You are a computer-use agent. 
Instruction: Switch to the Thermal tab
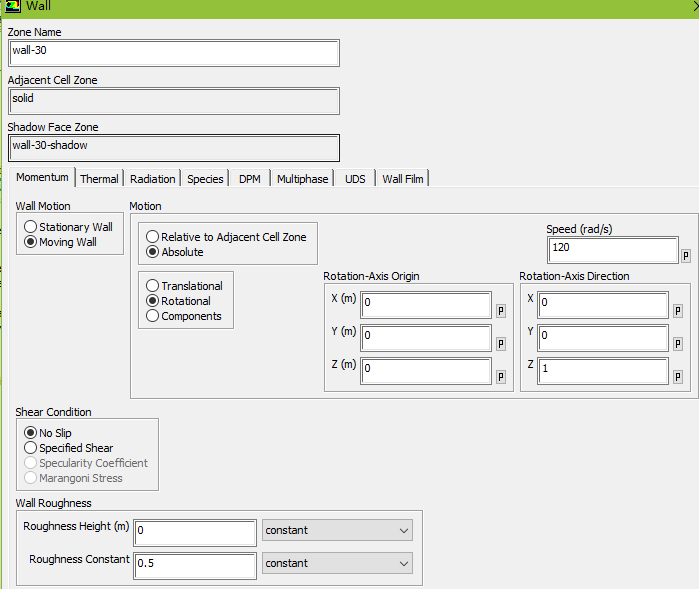99,179
